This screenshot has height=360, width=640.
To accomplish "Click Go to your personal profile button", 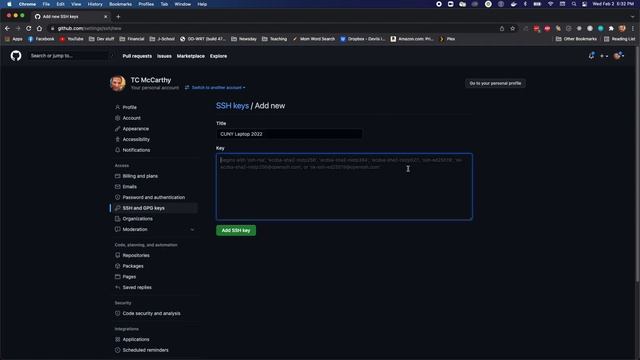I will point(495,83).
